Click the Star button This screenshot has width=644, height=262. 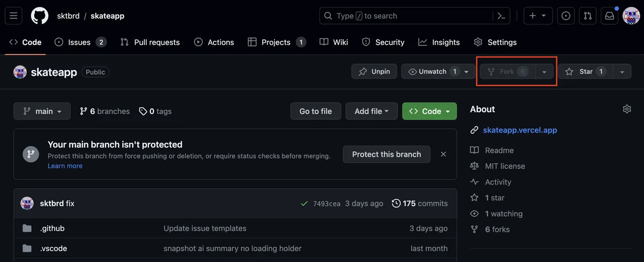(x=586, y=72)
